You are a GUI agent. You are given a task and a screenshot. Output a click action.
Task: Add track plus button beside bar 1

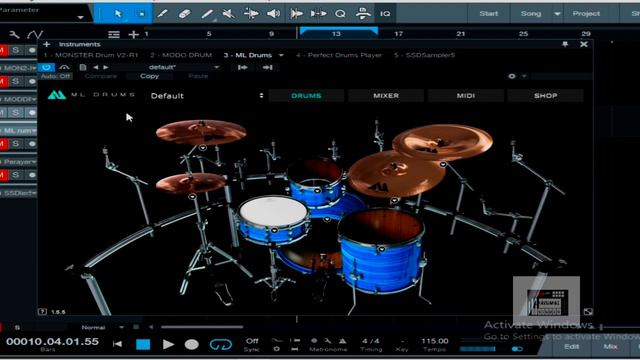(x=133, y=35)
